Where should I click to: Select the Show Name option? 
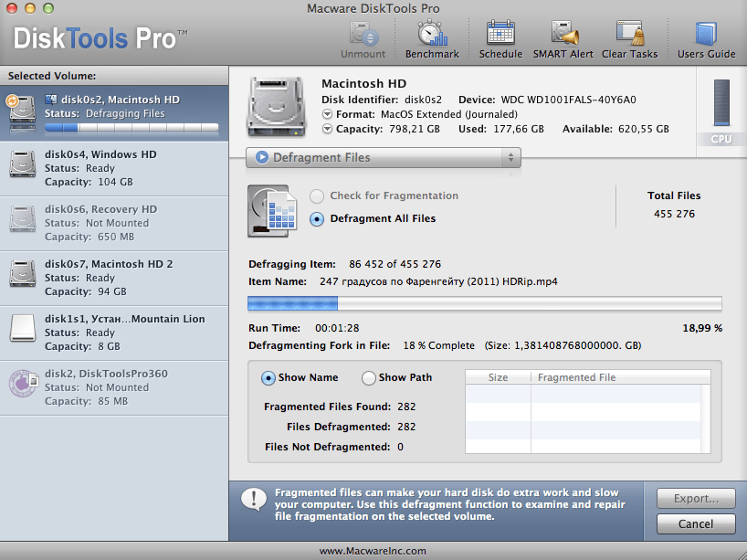[x=268, y=378]
